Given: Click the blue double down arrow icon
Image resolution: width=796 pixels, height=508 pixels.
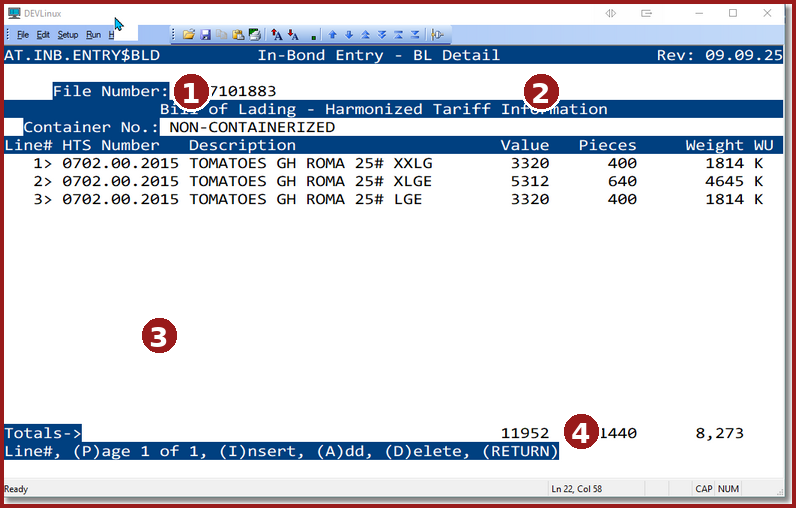Looking at the screenshot, I should coord(381,34).
